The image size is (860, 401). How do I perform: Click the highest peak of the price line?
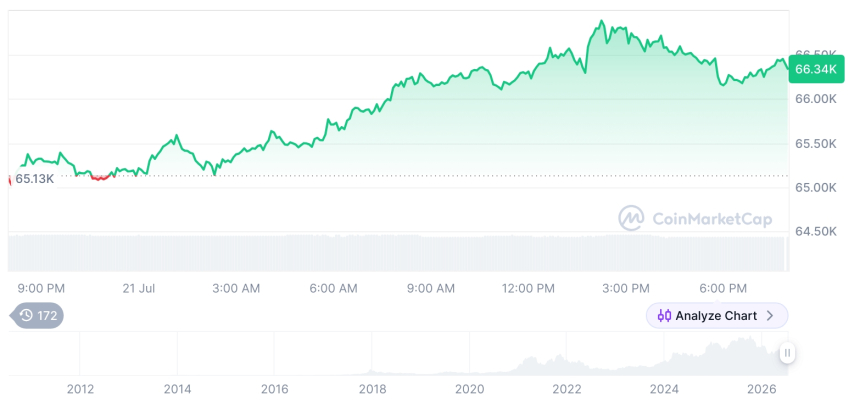click(601, 21)
